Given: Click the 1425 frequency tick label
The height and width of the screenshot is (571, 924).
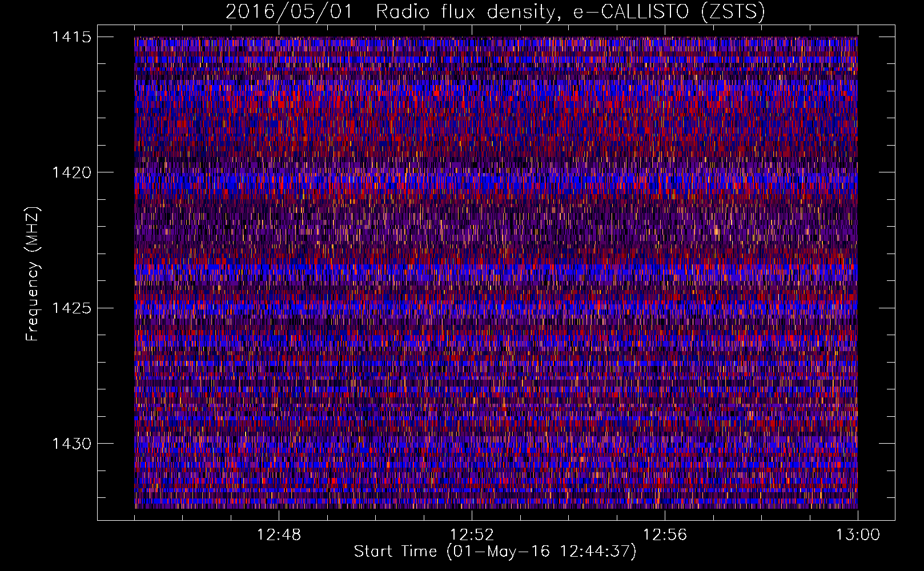Looking at the screenshot, I should 72,308.
